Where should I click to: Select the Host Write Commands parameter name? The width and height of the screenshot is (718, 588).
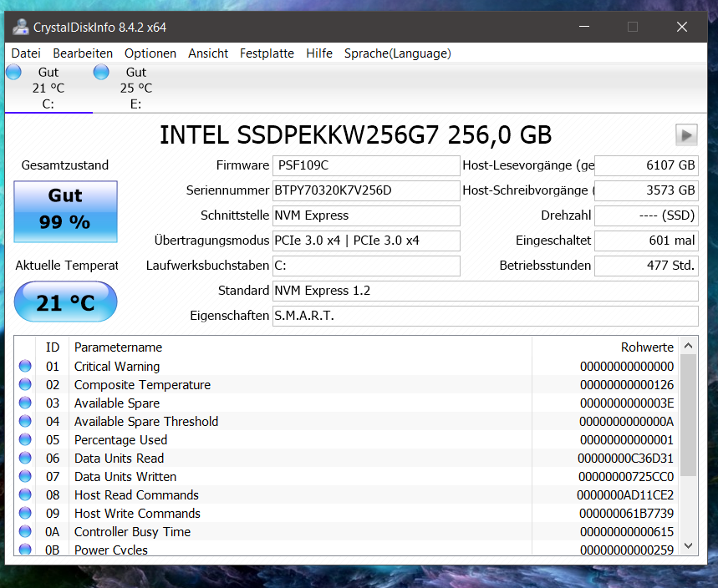137,514
